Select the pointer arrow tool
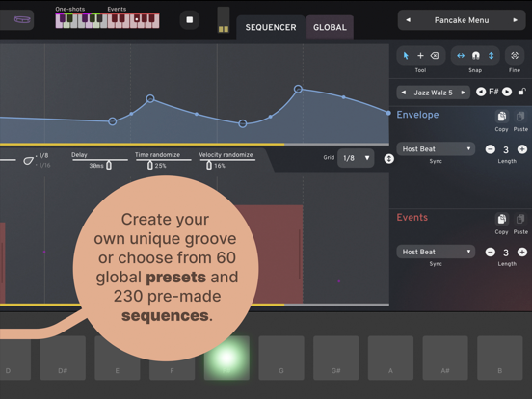 (x=406, y=56)
